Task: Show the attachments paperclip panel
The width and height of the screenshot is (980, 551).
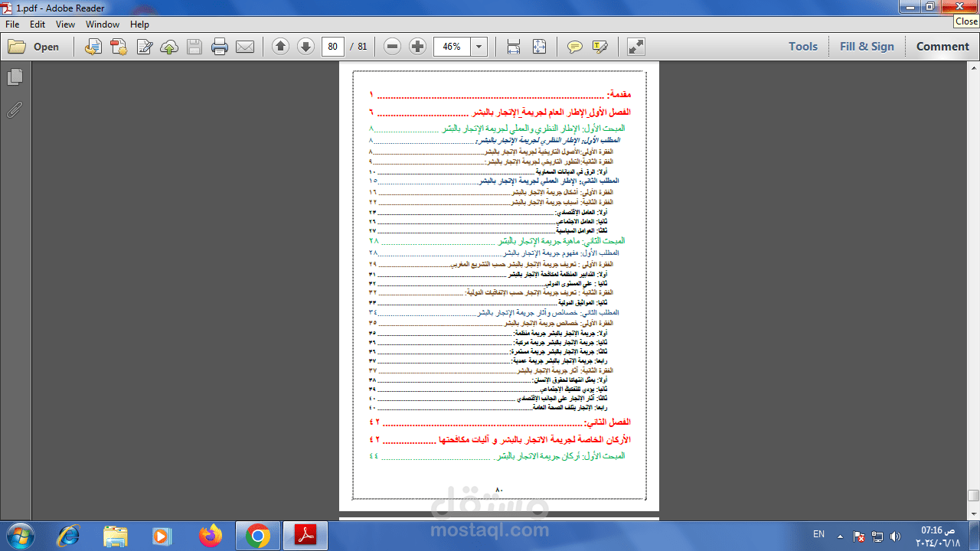Action: click(15, 110)
